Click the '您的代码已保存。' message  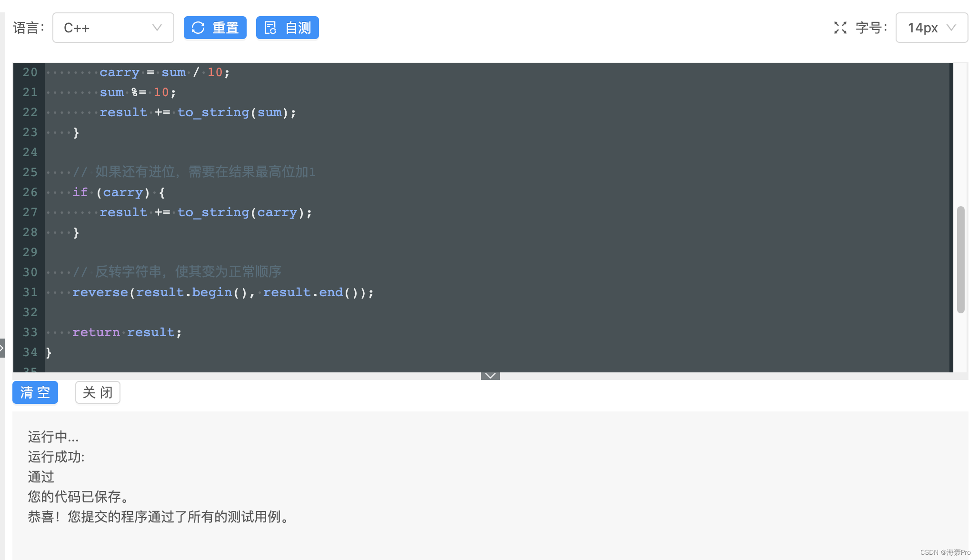click(x=79, y=497)
